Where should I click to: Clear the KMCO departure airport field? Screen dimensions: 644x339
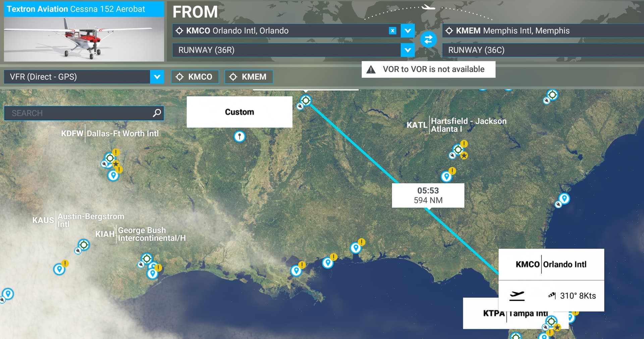coord(392,31)
